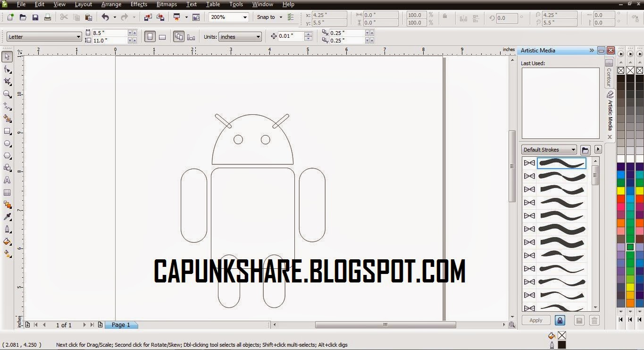Expand the Application launcher arrow
644x350 pixels.
(186, 17)
